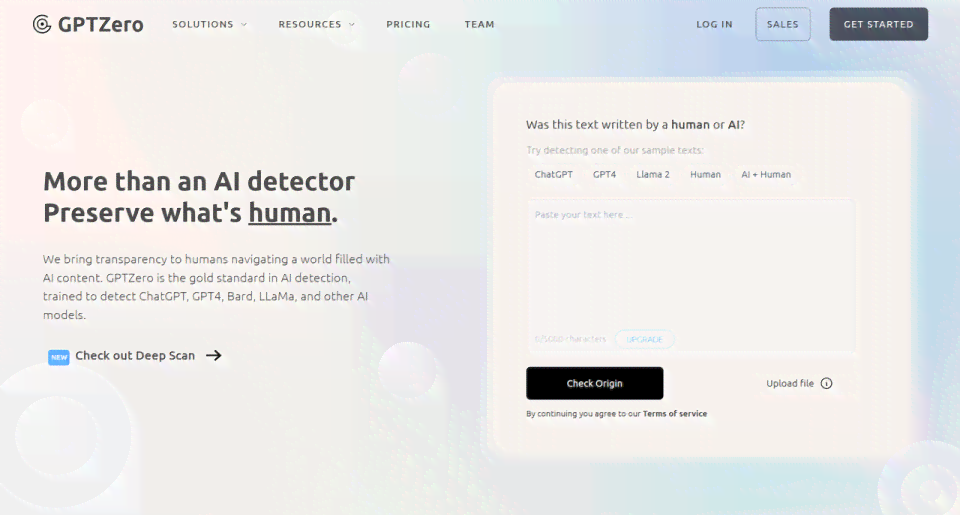Click the underlined word human in headline
This screenshot has width=960, height=515.
click(290, 213)
